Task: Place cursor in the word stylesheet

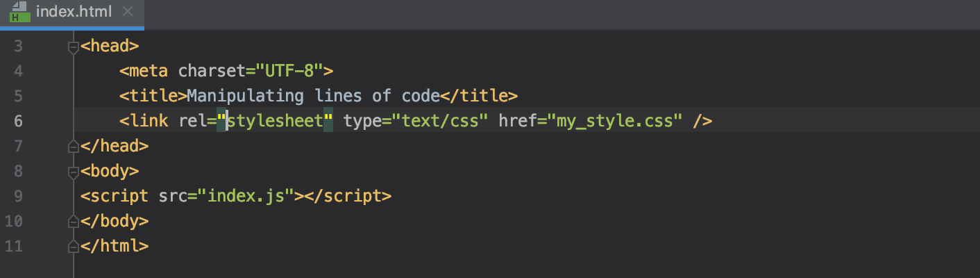Action: coord(276,121)
